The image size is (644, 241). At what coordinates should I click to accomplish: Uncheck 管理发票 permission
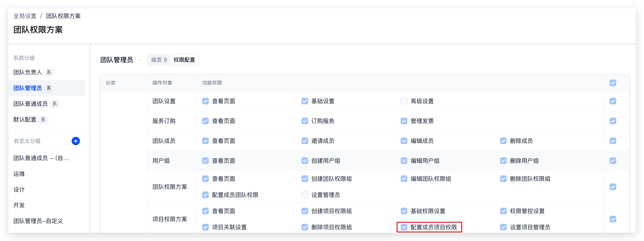pyautogui.click(x=404, y=121)
